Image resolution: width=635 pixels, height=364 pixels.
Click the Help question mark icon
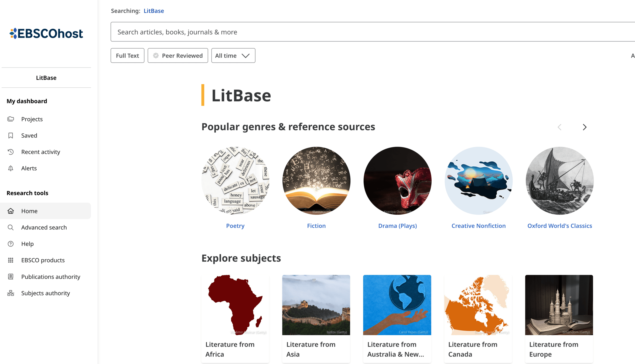[11, 244]
